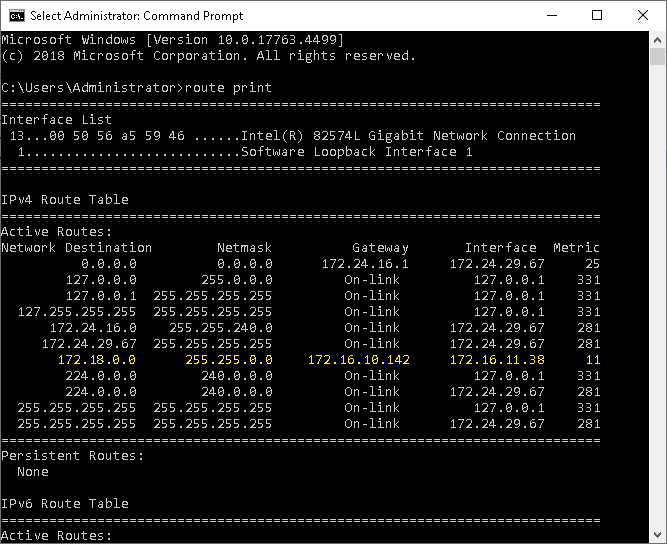The height and width of the screenshot is (544, 667).
Task: Click the scrollbar down arrow
Action: coord(657,535)
